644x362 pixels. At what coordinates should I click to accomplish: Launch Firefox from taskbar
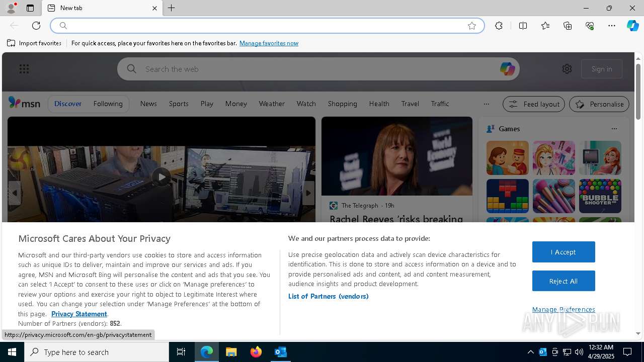coord(256,352)
